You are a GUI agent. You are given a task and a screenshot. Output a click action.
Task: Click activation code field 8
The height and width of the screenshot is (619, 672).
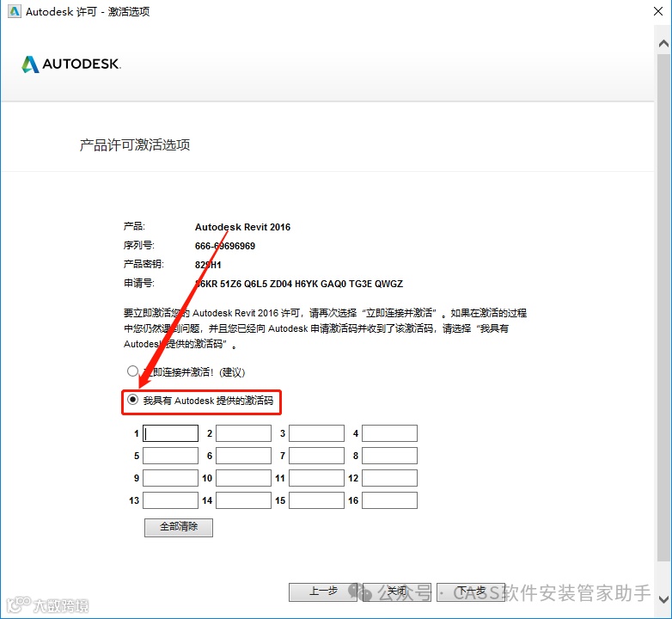click(x=389, y=456)
